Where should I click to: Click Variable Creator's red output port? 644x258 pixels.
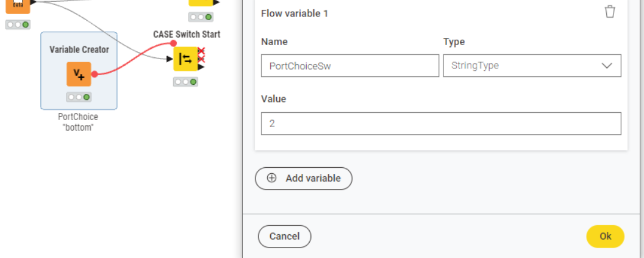point(95,74)
